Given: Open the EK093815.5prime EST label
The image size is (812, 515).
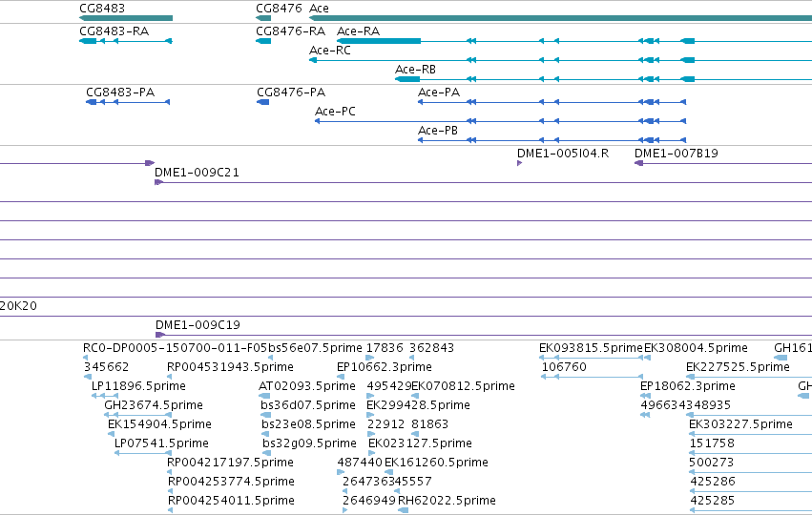Looking at the screenshot, I should tap(591, 348).
